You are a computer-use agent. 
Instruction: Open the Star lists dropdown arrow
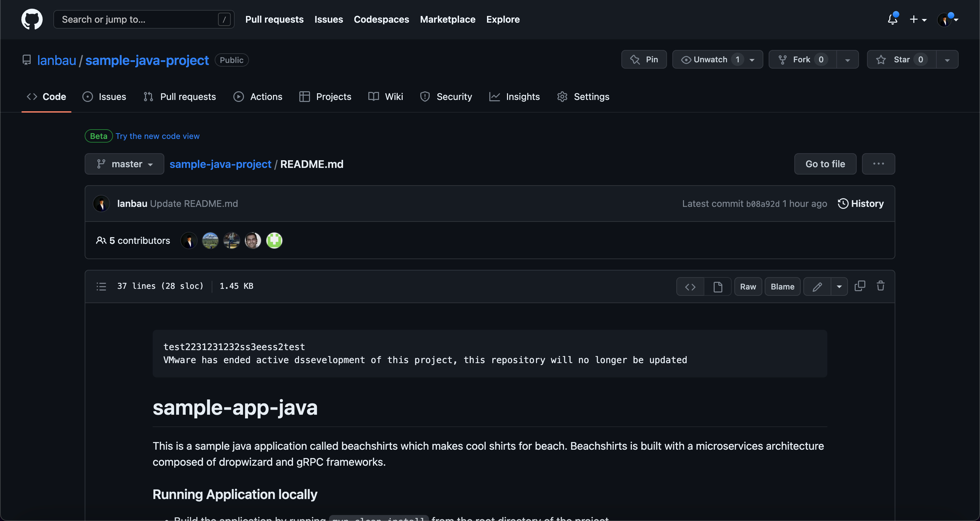pyautogui.click(x=947, y=59)
